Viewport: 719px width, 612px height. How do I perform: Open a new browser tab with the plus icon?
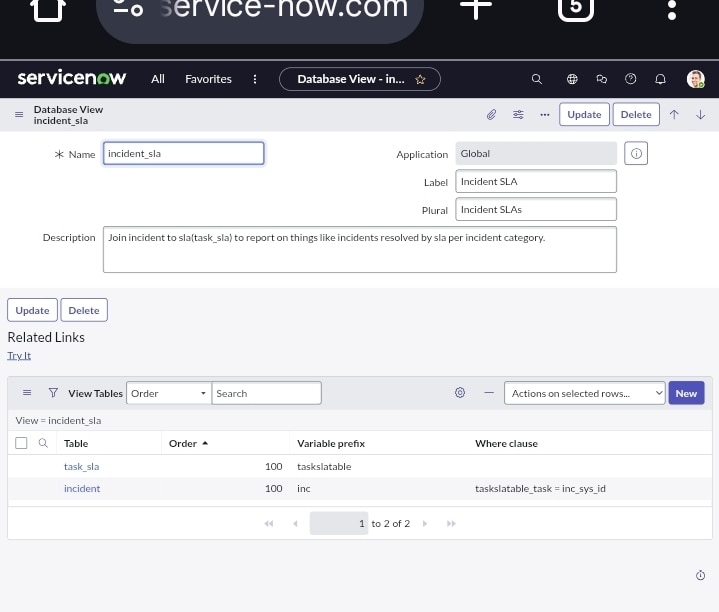(476, 8)
